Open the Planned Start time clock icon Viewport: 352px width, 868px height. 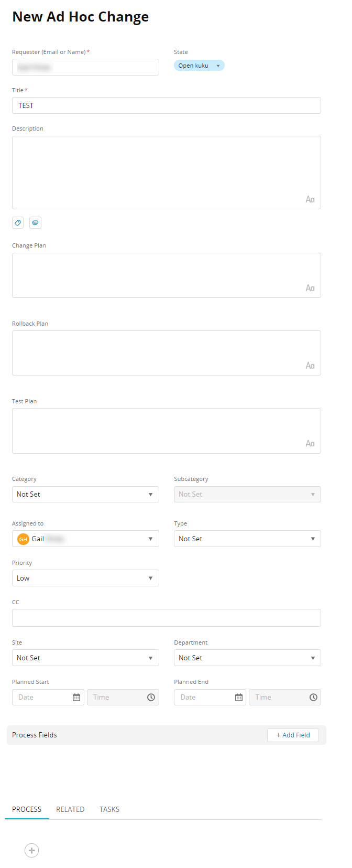click(151, 697)
